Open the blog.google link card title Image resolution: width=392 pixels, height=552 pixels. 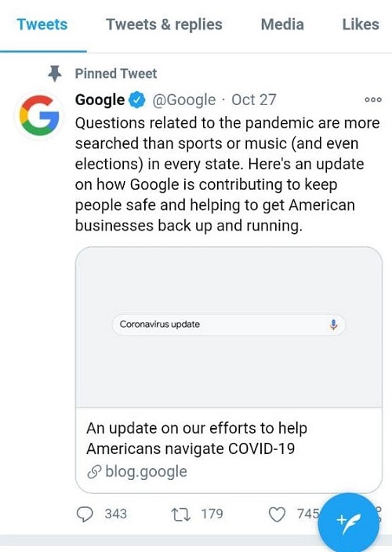(197, 438)
